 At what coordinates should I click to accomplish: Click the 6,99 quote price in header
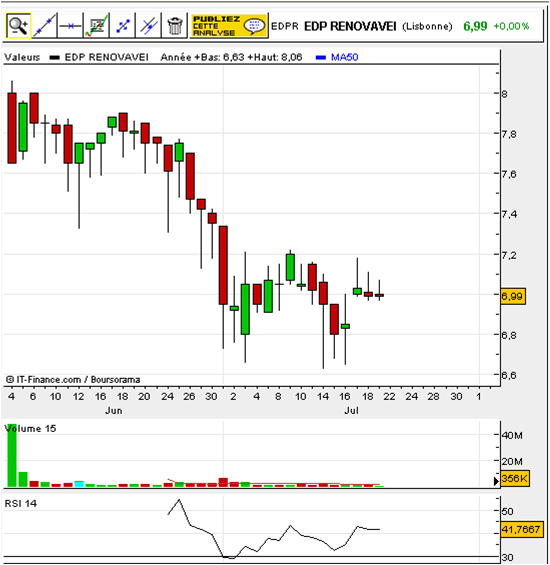click(475, 26)
